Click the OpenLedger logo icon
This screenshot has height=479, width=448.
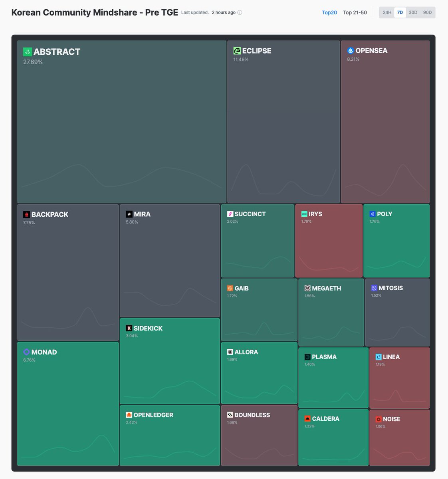point(129,415)
